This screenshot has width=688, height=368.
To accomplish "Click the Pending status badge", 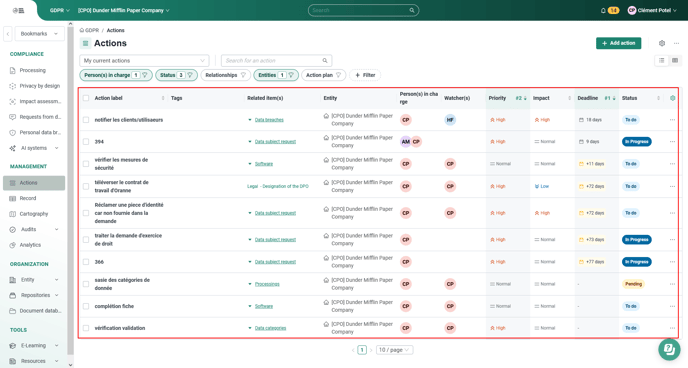I will pos(633,284).
